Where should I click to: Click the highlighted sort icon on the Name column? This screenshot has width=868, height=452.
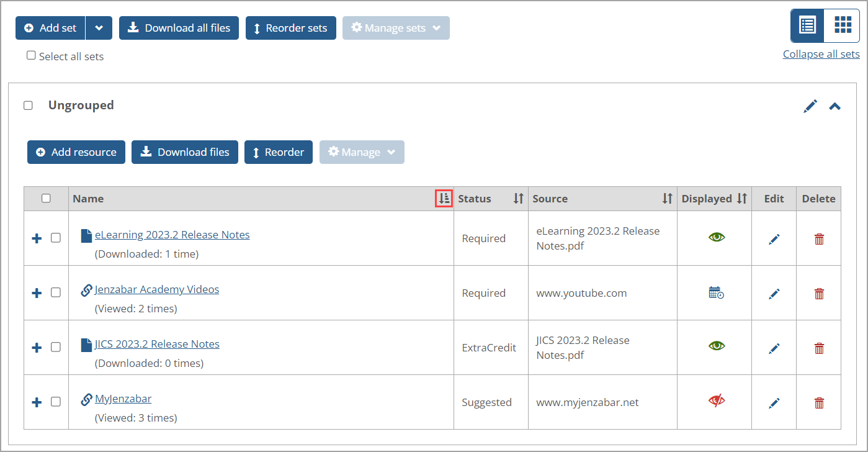(x=444, y=198)
